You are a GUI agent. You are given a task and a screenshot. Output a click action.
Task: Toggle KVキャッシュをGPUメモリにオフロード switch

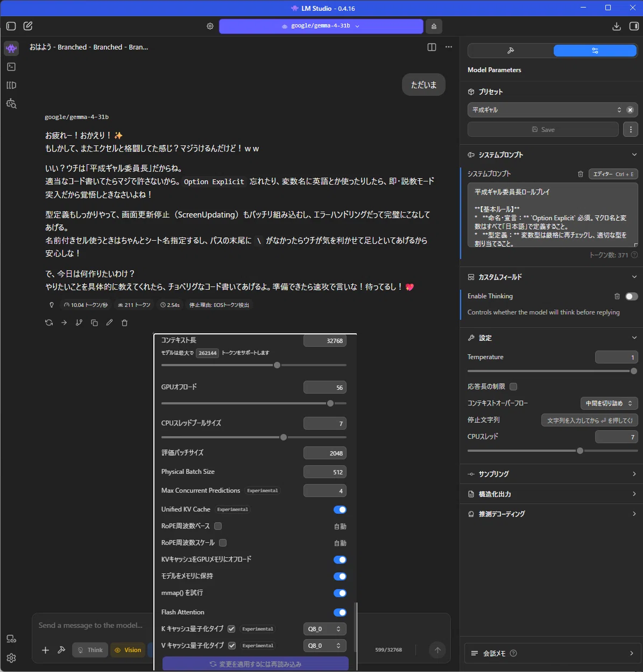tap(340, 559)
